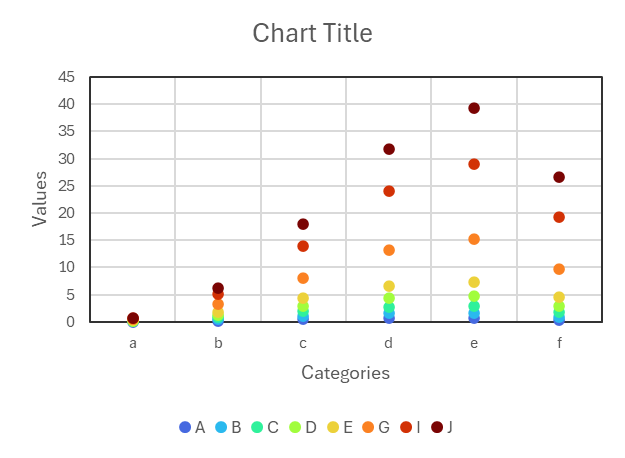625x458 pixels.
Task: Click the Chart Title text
Action: click(312, 33)
